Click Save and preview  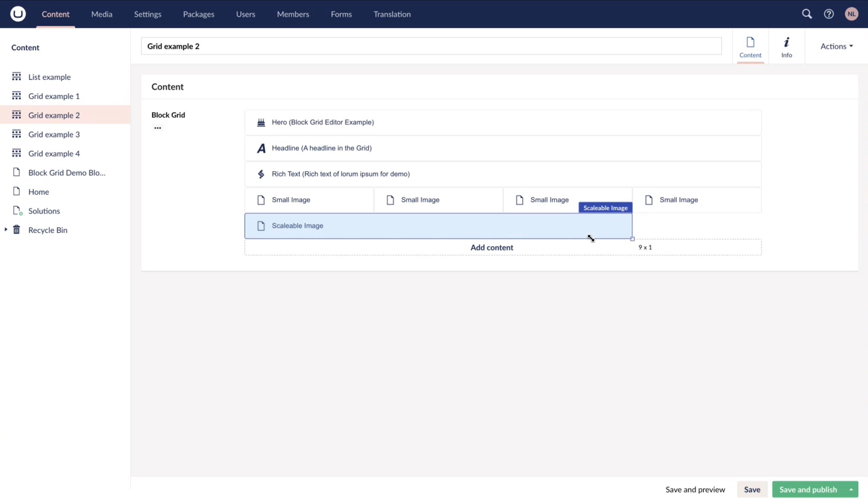695,489
